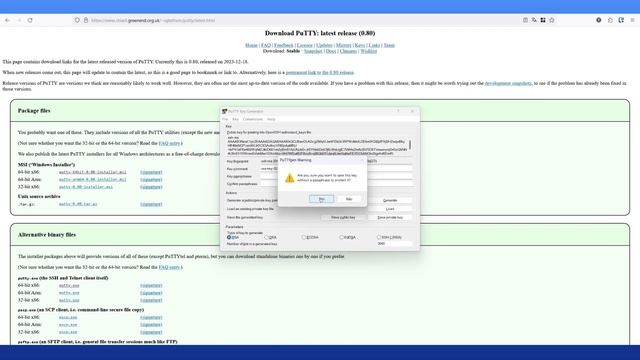Select the ECDSA key type radio button

304,237
